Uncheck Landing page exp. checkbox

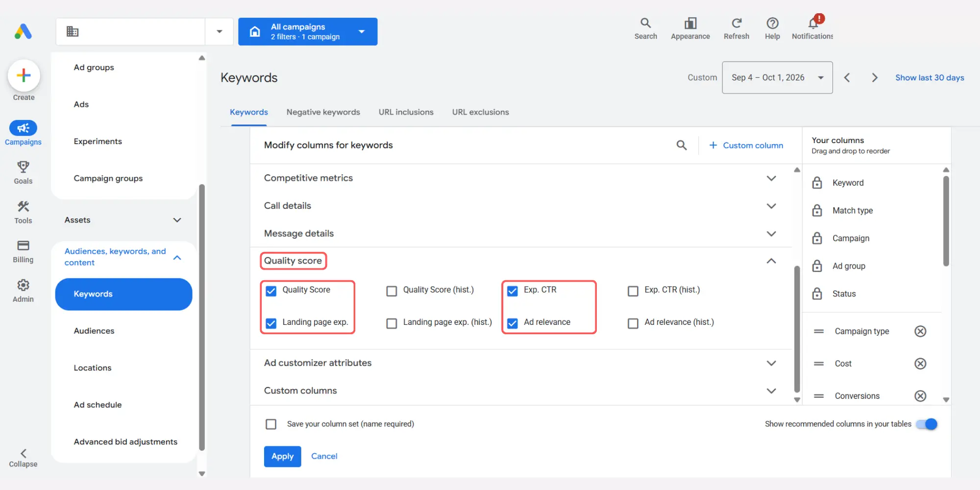coord(270,323)
